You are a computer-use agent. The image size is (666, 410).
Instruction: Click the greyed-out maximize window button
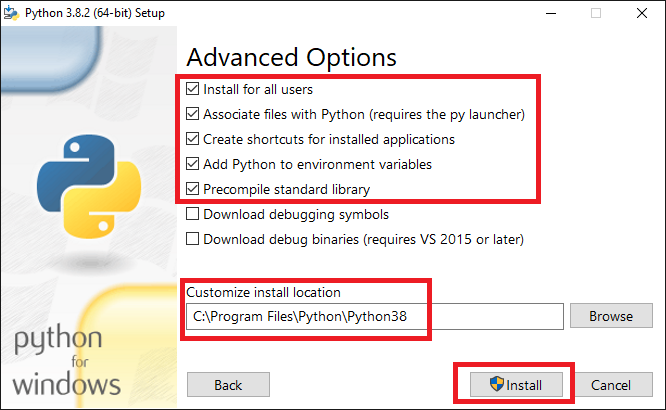[x=597, y=13]
